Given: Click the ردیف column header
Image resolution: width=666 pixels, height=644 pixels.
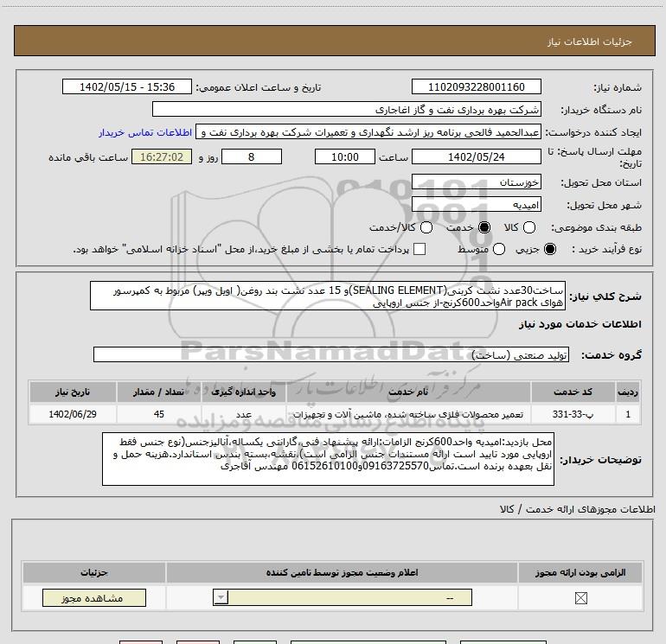Looking at the screenshot, I should pyautogui.click(x=628, y=392).
